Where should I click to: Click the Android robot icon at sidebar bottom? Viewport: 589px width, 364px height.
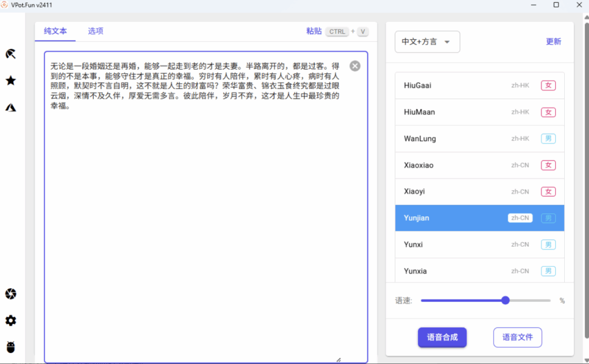[x=10, y=347]
